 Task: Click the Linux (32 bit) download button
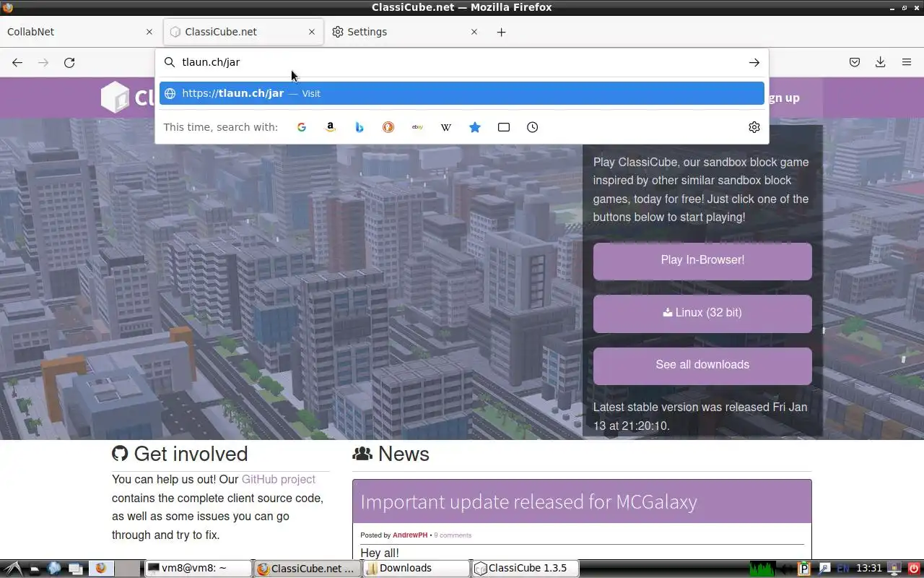[x=702, y=313]
